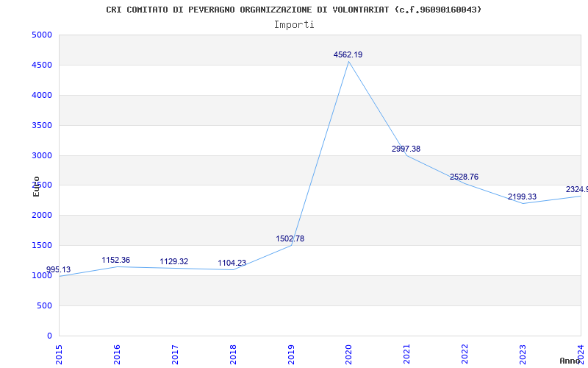Click the 2017 x-axis year label
The image size is (588, 368).
(175, 355)
